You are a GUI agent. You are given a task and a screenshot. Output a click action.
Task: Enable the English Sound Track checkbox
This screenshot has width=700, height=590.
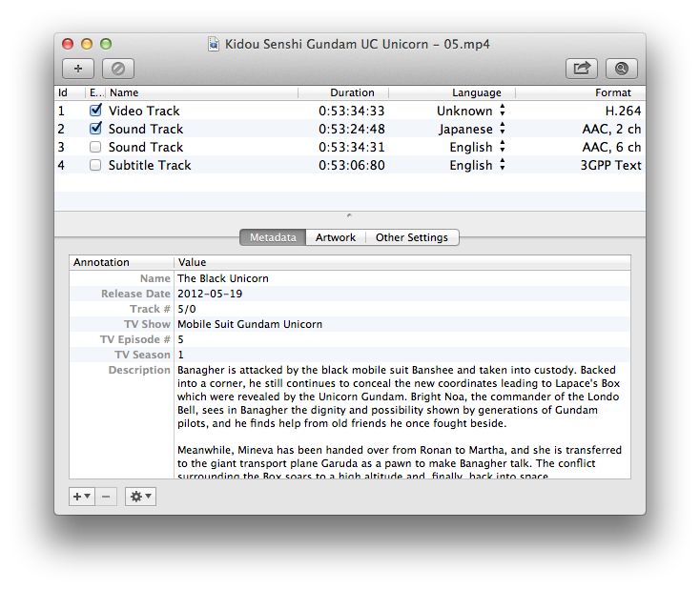point(95,147)
